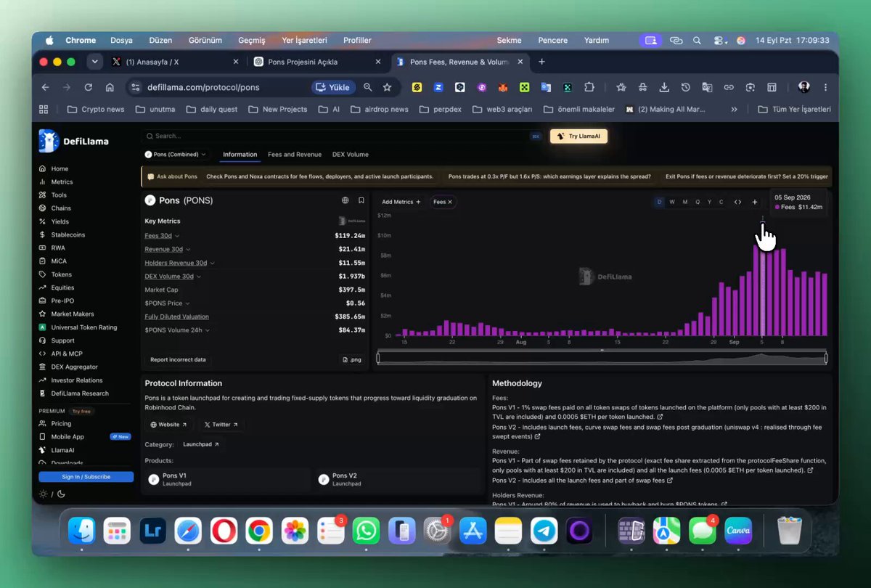Screen dimensions: 871x588
Task: Click Report incorrect data
Action: click(178, 359)
